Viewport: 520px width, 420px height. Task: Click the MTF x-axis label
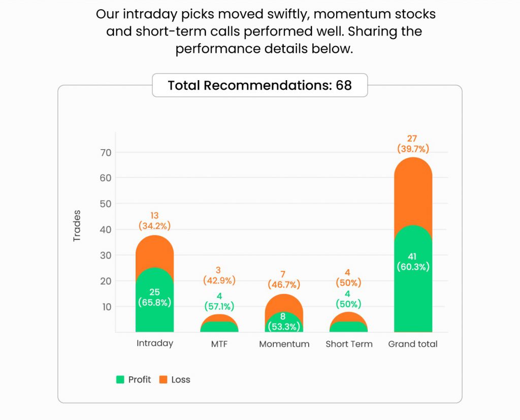click(219, 344)
